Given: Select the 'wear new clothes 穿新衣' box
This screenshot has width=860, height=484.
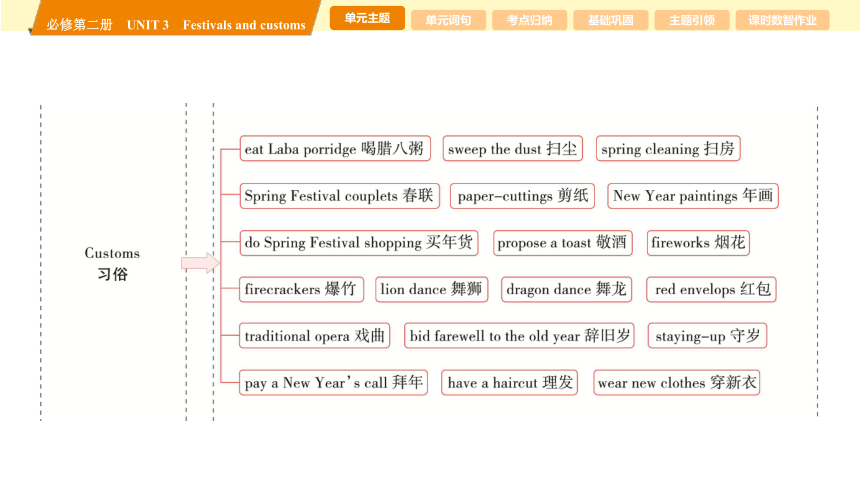Looking at the screenshot, I should (677, 382).
